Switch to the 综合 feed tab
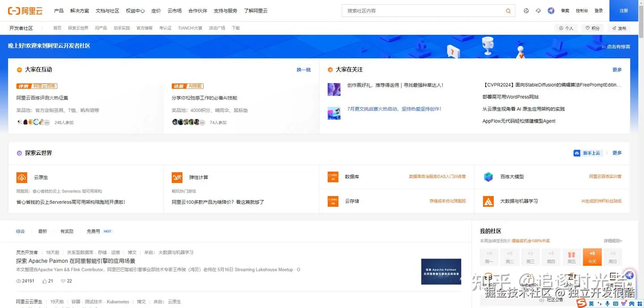This screenshot has height=308, width=644. pos(21,232)
